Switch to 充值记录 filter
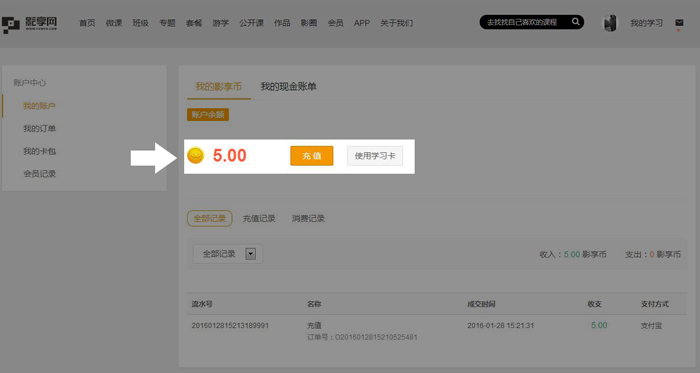Image resolution: width=700 pixels, height=373 pixels. point(258,219)
